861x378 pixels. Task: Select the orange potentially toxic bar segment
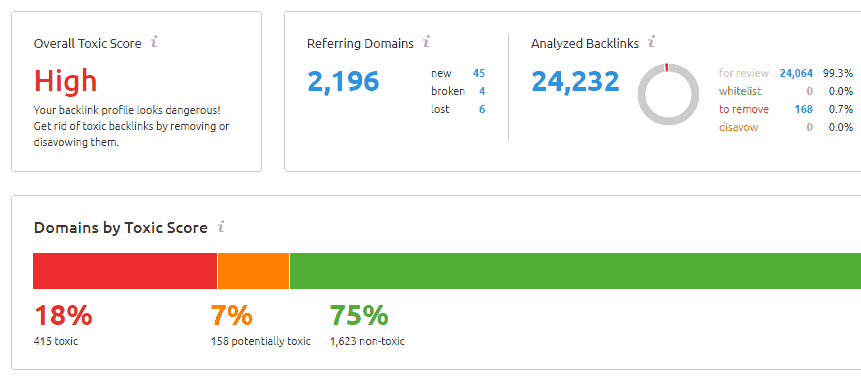click(254, 271)
